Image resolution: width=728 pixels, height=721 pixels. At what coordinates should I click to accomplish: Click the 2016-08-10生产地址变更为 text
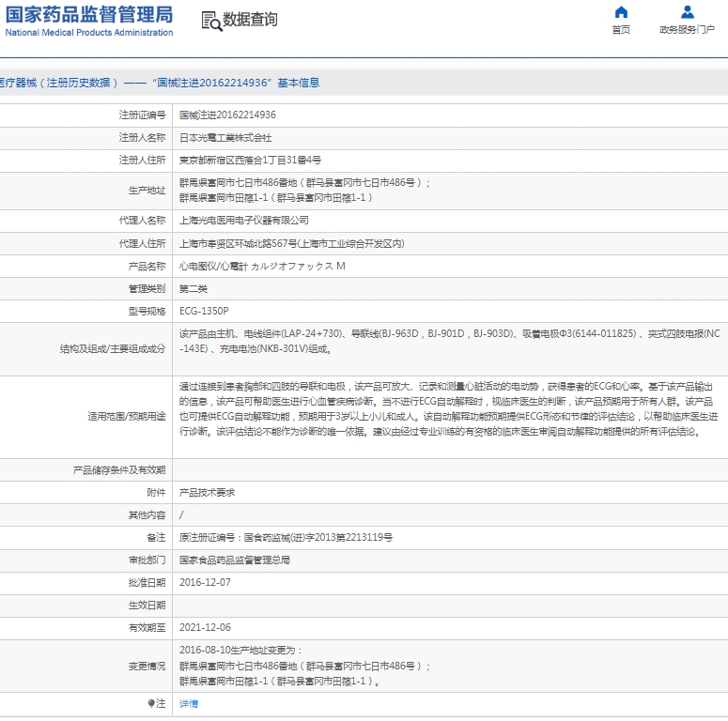pyautogui.click(x=240, y=651)
